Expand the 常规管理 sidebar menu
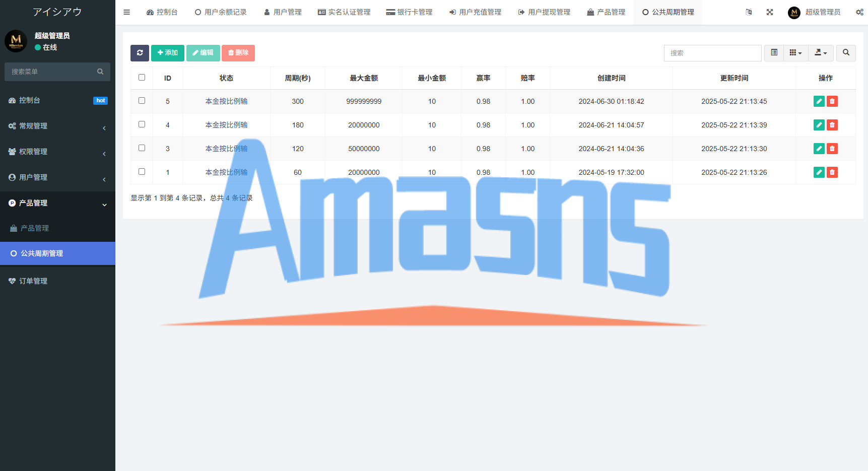 57,126
